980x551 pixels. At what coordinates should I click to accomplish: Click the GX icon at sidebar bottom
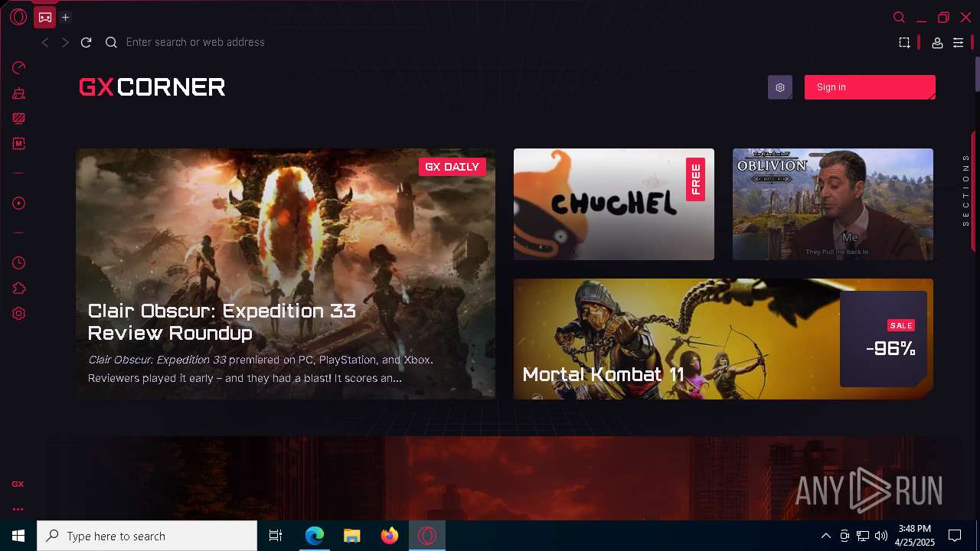point(18,484)
